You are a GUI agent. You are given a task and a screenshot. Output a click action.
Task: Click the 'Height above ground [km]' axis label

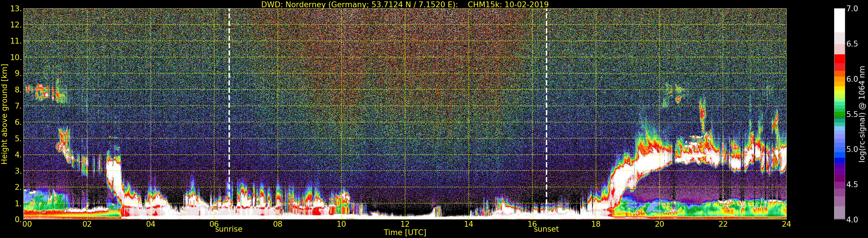click(4, 114)
